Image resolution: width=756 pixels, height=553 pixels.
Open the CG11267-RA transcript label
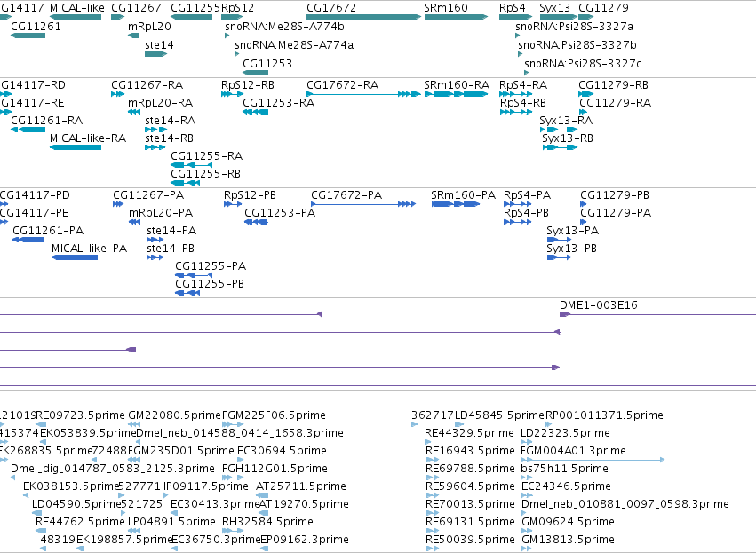pos(147,85)
